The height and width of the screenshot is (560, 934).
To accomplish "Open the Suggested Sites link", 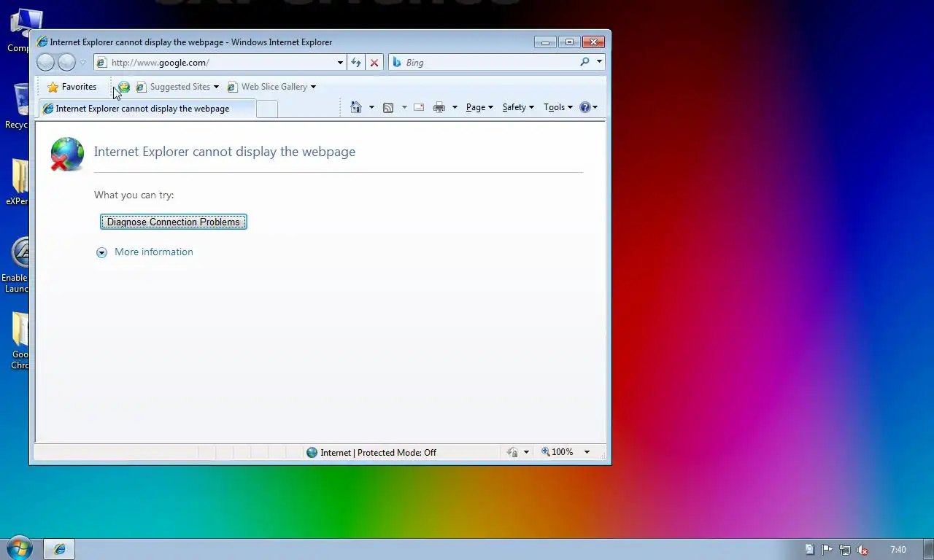I will coord(177,87).
